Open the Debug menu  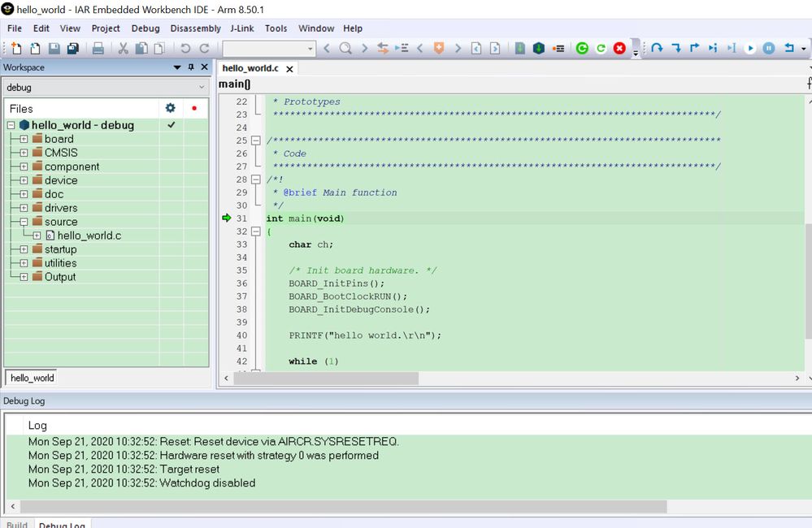coord(145,28)
